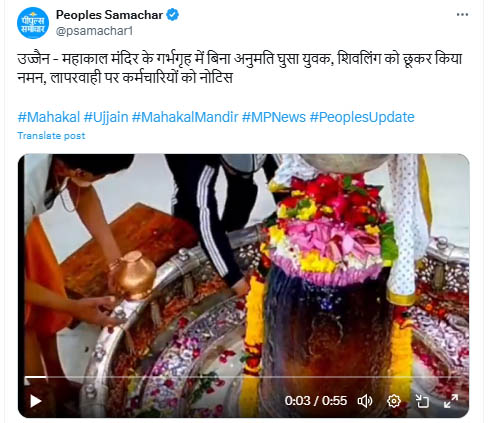Open Peoples Samachar profile name

[x=109, y=15]
